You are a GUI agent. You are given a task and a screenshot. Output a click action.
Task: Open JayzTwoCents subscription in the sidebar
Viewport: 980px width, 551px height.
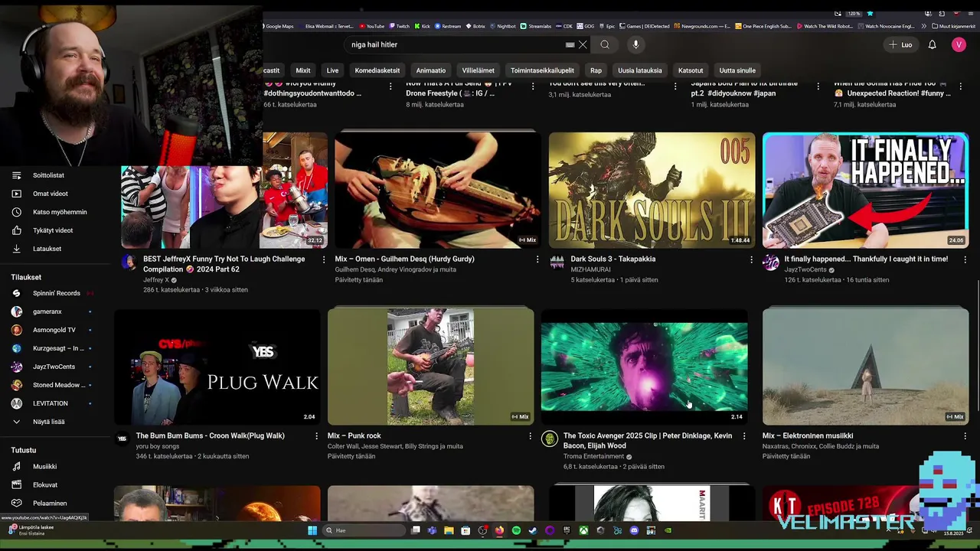click(54, 367)
